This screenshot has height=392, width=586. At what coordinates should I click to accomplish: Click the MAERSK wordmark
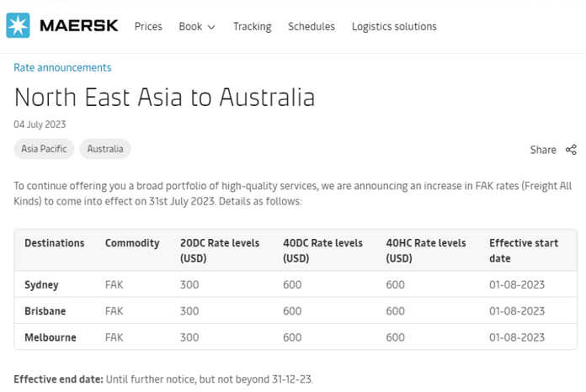(x=79, y=26)
